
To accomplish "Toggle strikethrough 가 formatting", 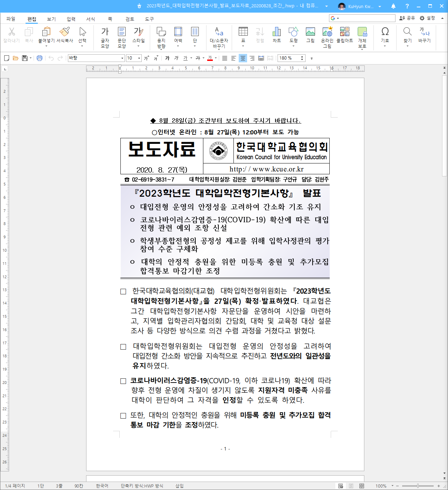I will (198, 58).
